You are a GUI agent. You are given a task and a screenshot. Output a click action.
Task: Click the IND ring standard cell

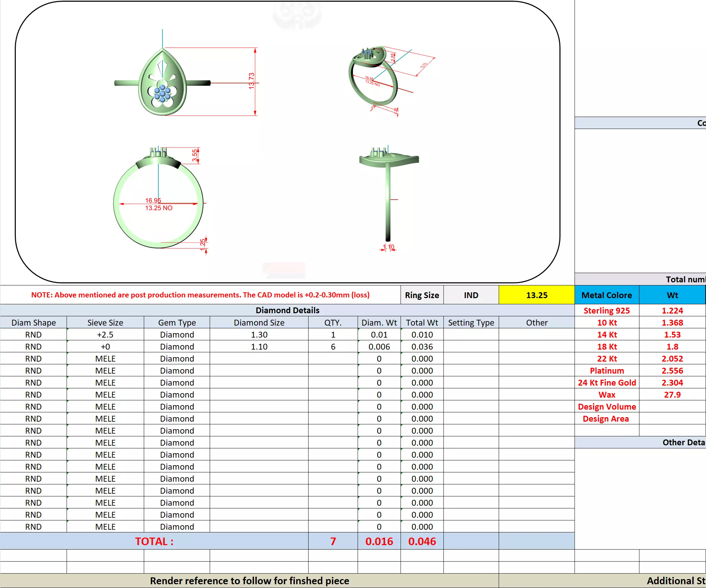(471, 295)
